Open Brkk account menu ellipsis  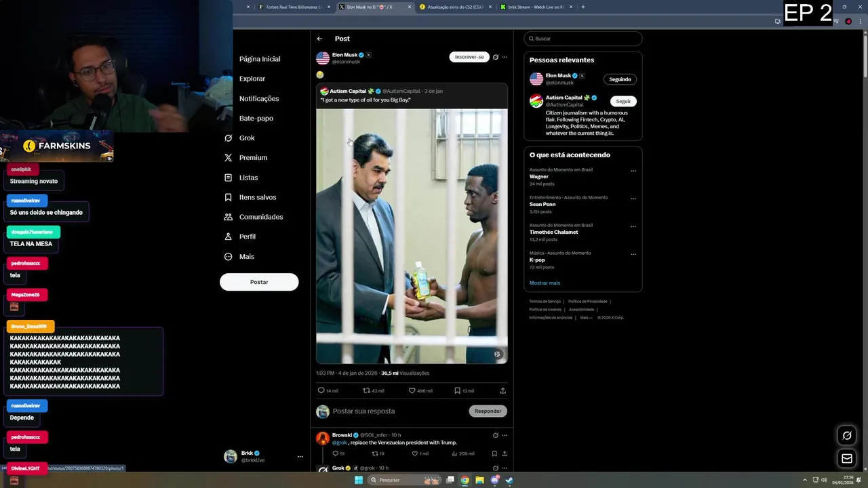(300, 457)
